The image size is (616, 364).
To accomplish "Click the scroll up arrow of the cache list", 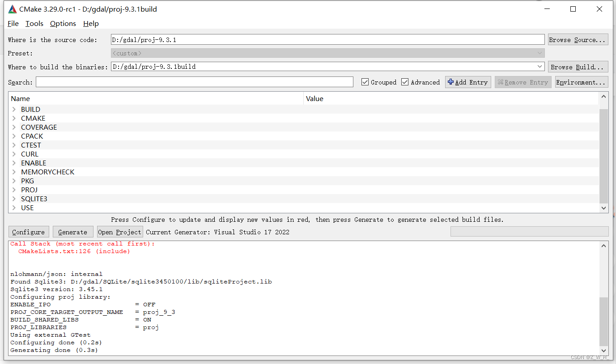I will click(x=604, y=97).
